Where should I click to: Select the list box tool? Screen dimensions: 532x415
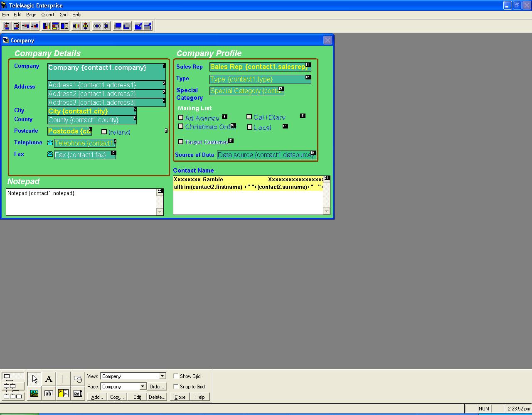pos(78,393)
